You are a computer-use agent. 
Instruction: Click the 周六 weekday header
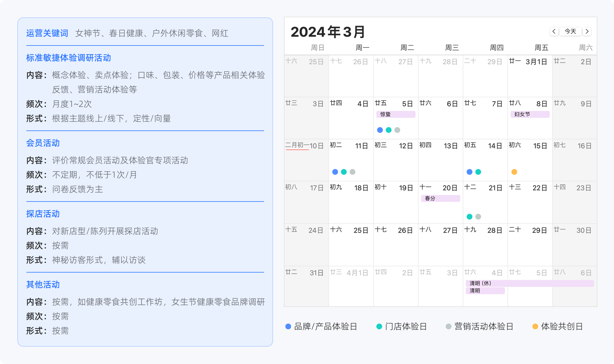(x=586, y=48)
